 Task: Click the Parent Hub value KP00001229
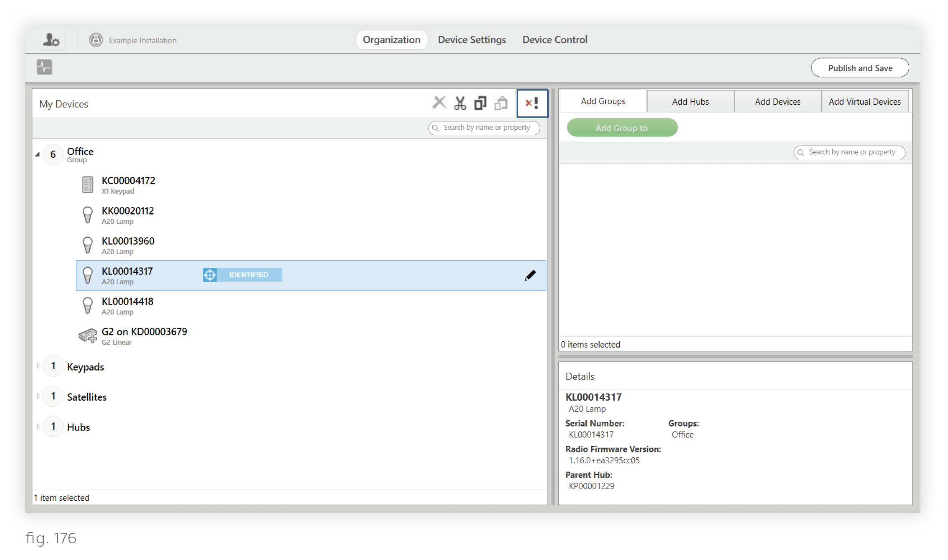point(592,486)
